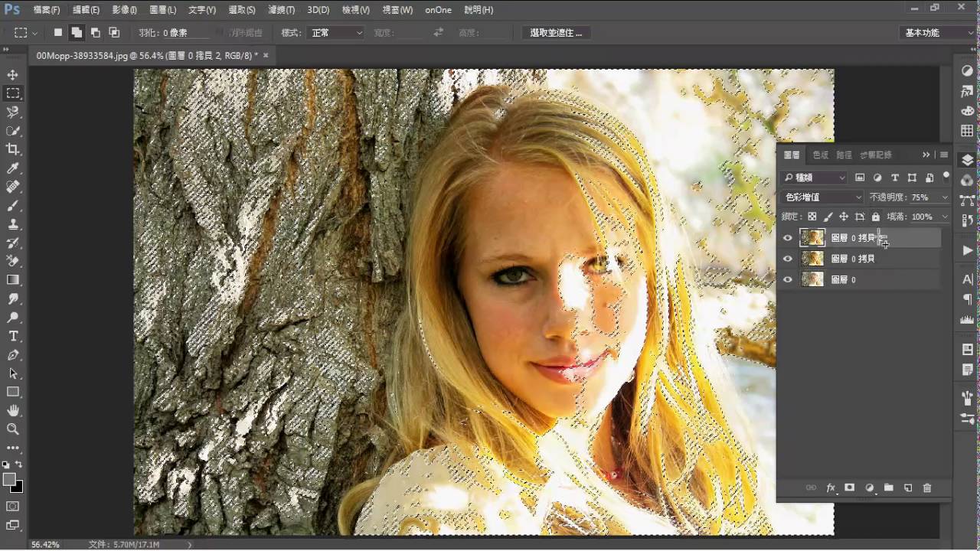This screenshot has height=551, width=980.
Task: Hide the middle 圖層 0 拷貝 layer
Action: [x=787, y=259]
